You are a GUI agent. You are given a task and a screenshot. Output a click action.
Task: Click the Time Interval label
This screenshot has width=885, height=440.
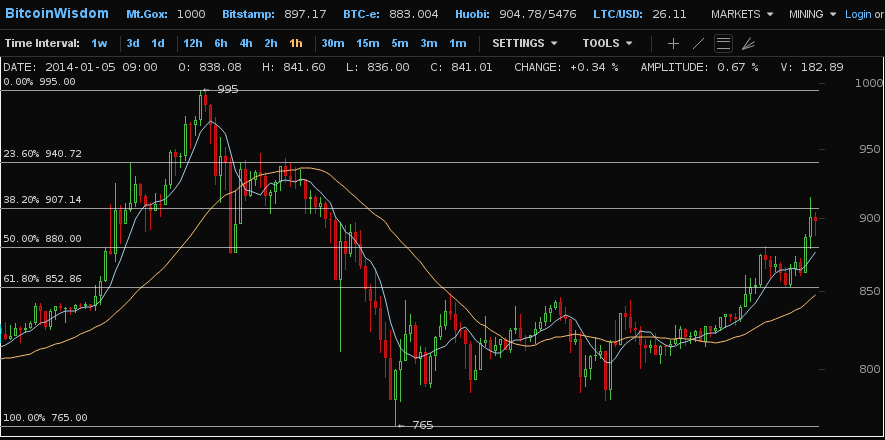pos(42,43)
